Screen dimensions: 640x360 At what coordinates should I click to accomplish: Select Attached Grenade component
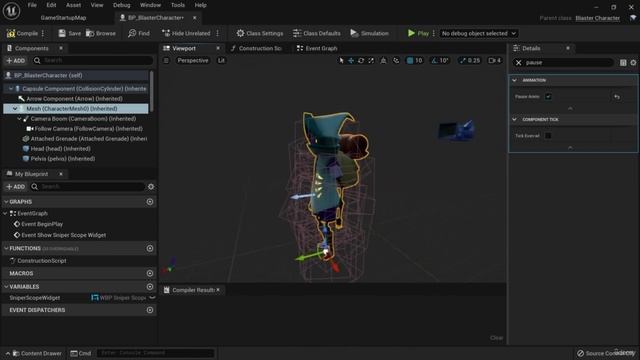pyautogui.click(x=85, y=139)
